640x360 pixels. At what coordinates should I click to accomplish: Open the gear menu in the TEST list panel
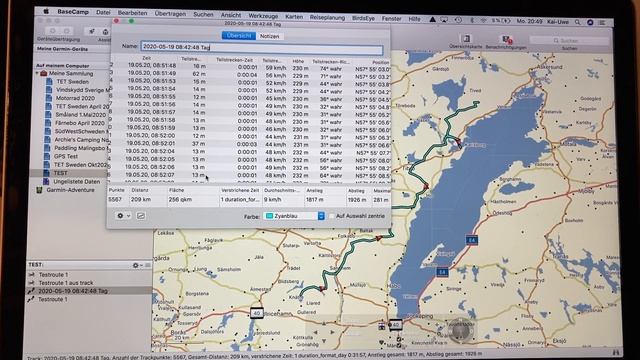point(137,265)
